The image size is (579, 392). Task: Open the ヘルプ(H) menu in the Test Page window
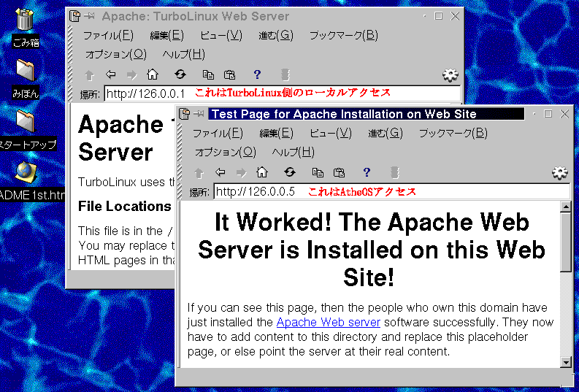pos(293,152)
